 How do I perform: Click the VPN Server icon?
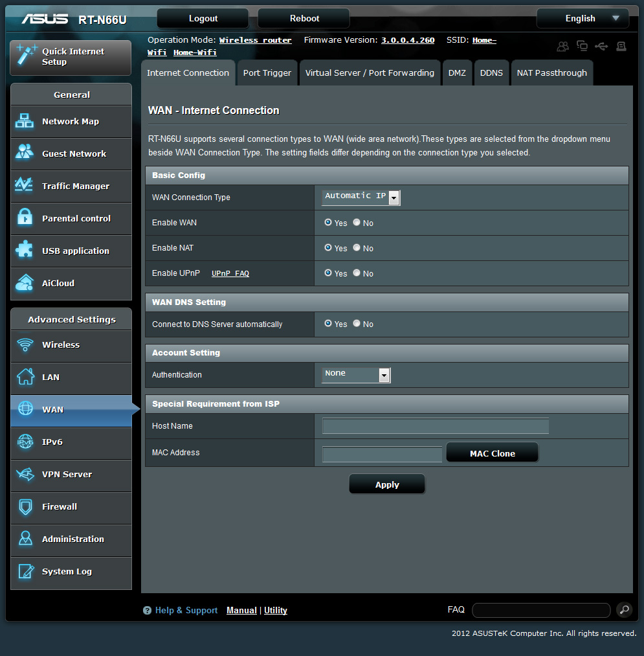tap(25, 474)
